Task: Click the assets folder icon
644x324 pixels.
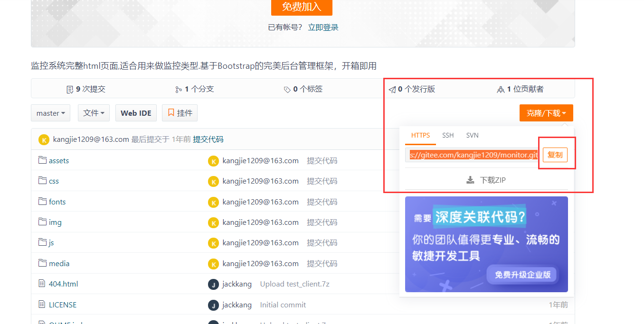Action: point(42,160)
